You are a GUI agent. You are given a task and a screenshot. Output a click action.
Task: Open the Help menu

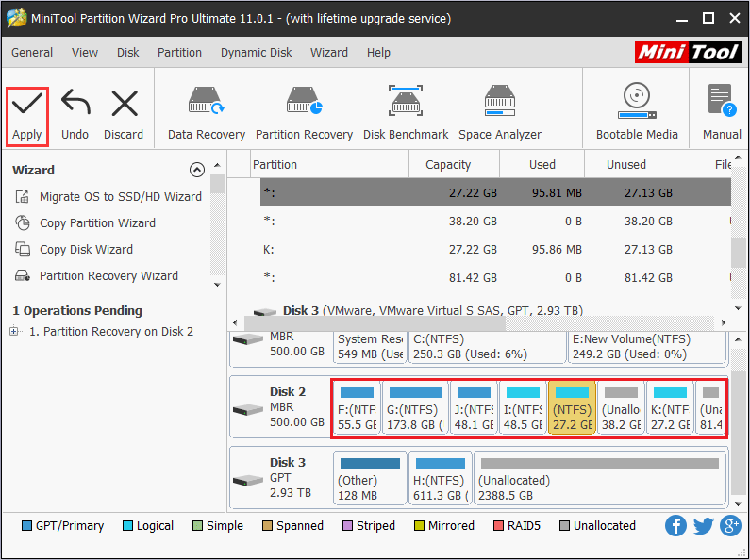point(378,53)
